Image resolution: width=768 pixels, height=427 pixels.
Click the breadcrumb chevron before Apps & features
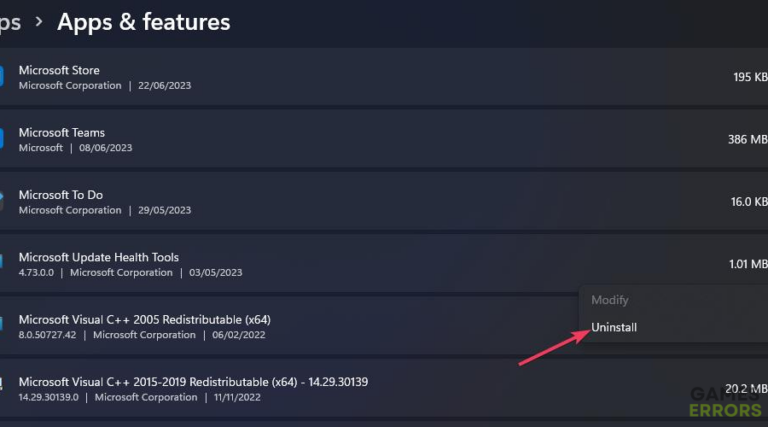(39, 22)
